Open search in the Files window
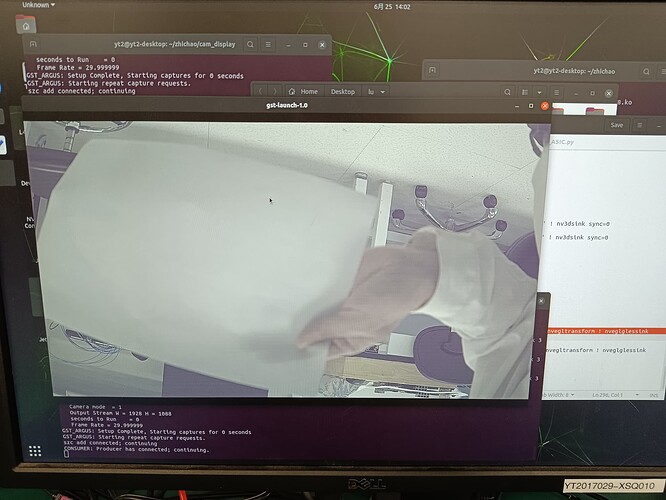 coord(507,92)
